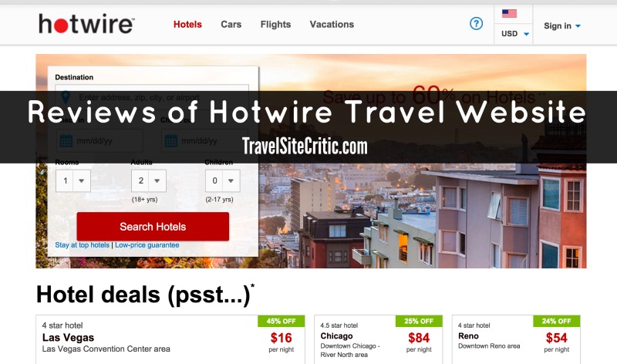Click the US flag icon
617x364 pixels.
click(509, 13)
